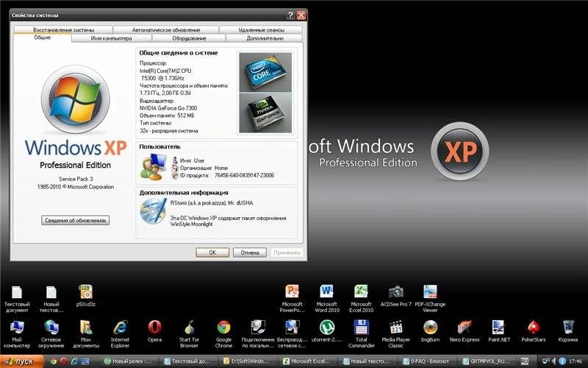Click Chrome quick launch icon in taskbar
The image size is (588, 368).
(53, 361)
